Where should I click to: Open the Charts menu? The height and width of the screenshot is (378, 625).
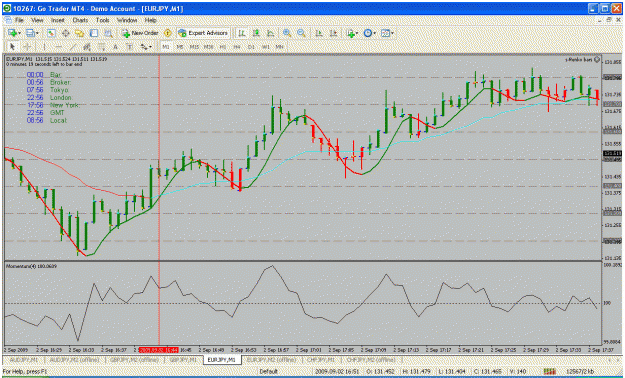(80, 20)
